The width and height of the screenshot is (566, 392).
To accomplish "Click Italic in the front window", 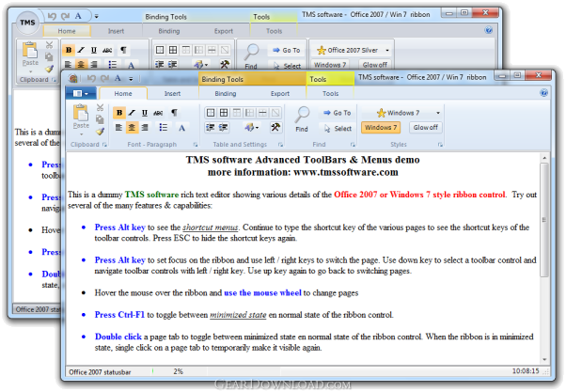I will pos(133,113).
